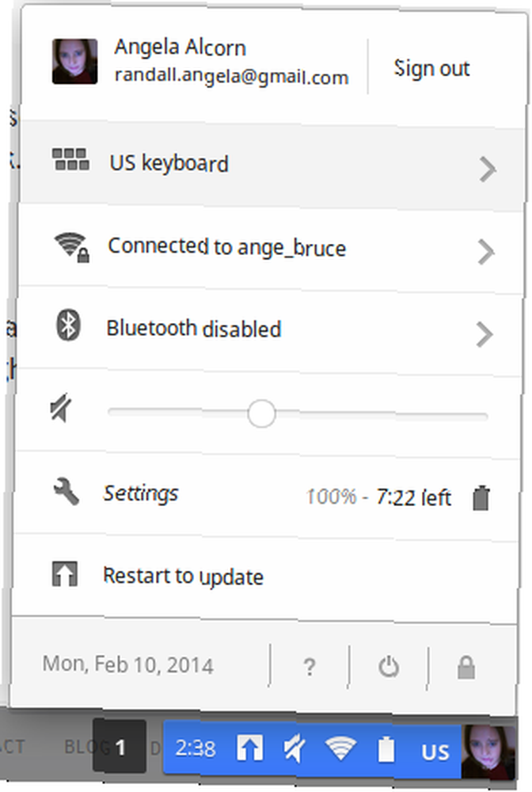Click the Mon, Feb 10, 2014 date
532x792 pixels.
[128, 664]
